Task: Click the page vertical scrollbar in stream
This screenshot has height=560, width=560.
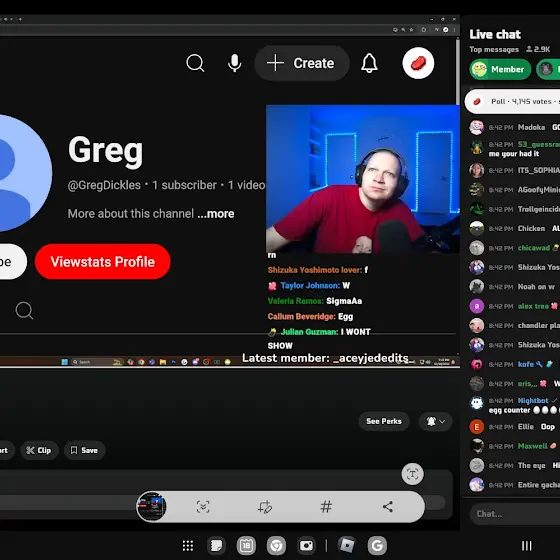Action: tap(458, 71)
